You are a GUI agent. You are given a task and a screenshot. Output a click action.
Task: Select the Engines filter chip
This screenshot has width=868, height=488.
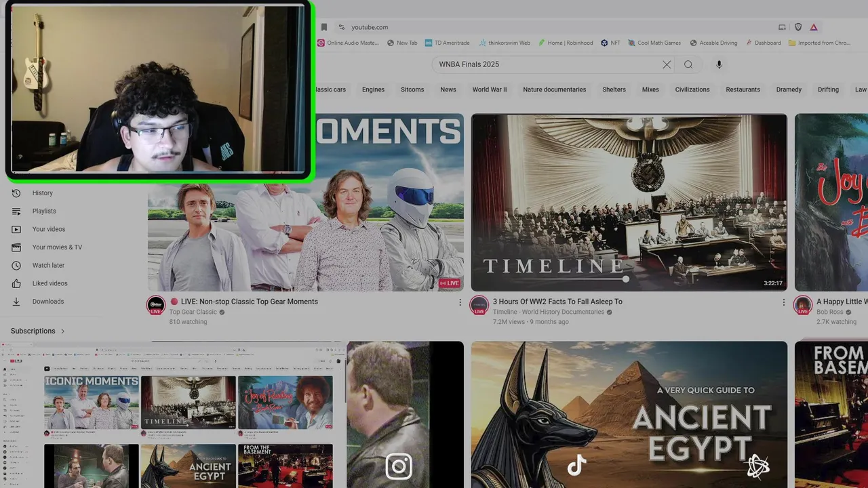click(x=373, y=89)
